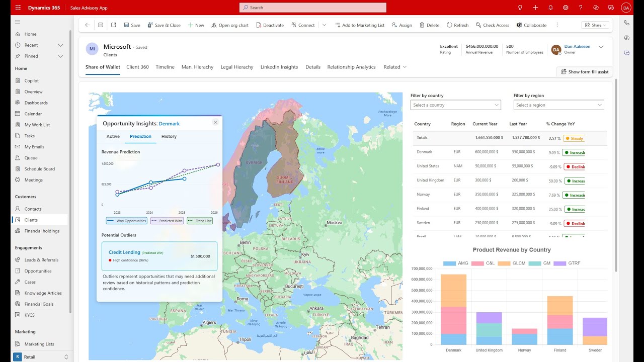The image size is (644, 362).
Task: Select History tab in insights popup
Action: tap(169, 136)
